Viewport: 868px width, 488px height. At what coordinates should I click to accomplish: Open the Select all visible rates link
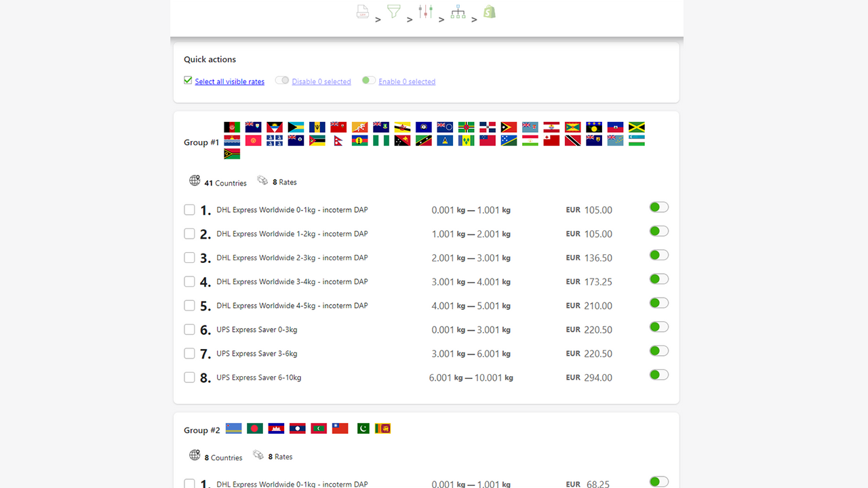pyautogui.click(x=229, y=81)
